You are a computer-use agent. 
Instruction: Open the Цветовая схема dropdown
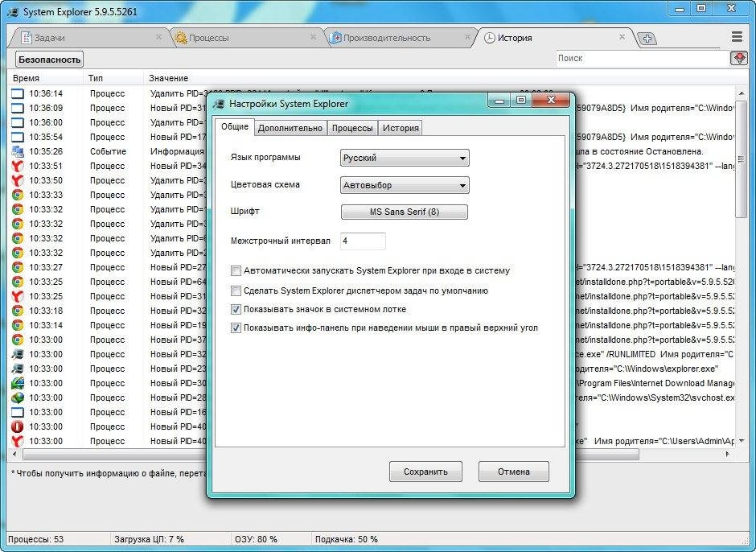[x=405, y=185]
